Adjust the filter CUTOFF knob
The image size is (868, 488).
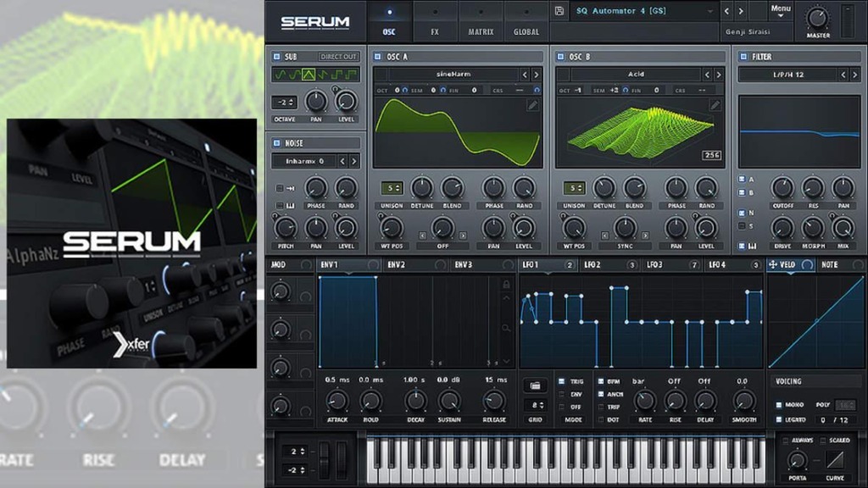[782, 188]
